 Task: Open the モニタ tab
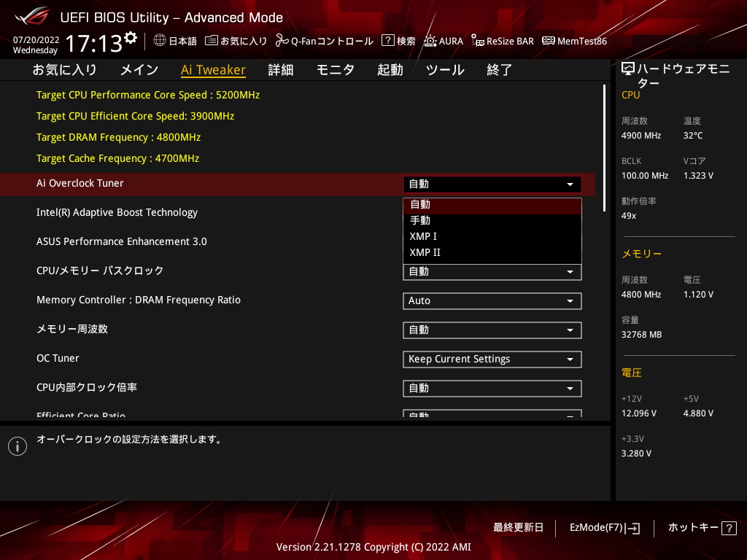tap(336, 70)
